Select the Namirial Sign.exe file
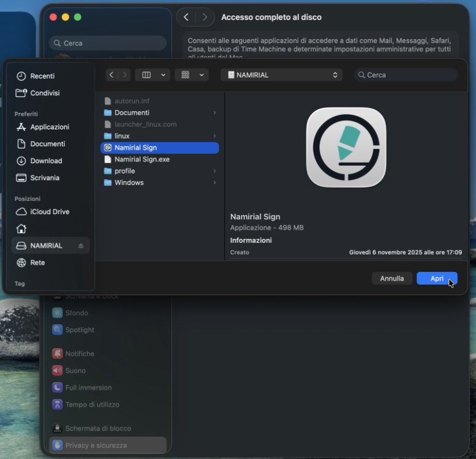The height and width of the screenshot is (459, 476). 142,159
